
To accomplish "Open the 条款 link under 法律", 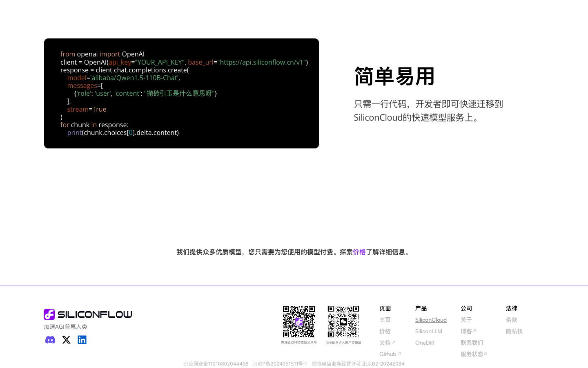I will [512, 320].
